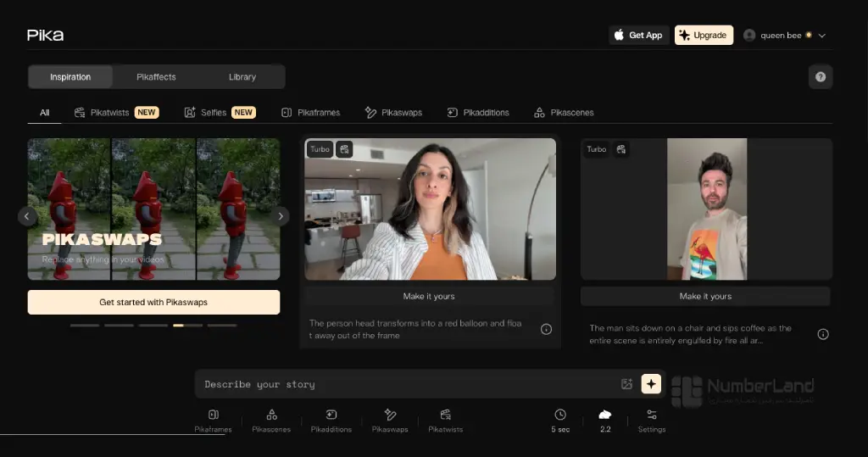Viewport: 868px width, 457px height.
Task: Click the image upload icon in prompt
Action: [626, 384]
